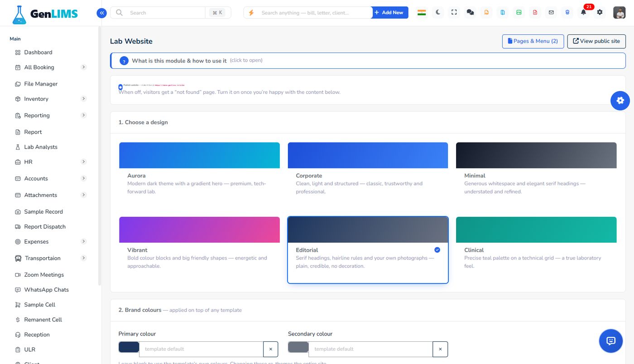Open notifications bell showing 21
Image resolution: width=634 pixels, height=364 pixels.
point(584,12)
